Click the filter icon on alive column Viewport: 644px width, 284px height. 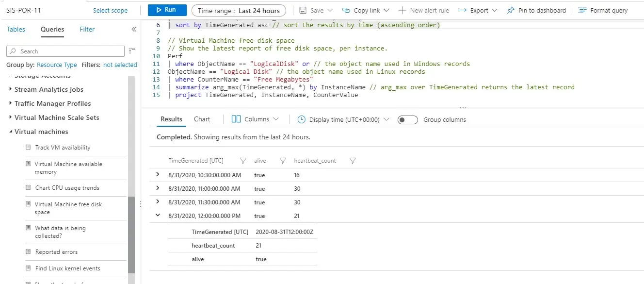(x=283, y=161)
